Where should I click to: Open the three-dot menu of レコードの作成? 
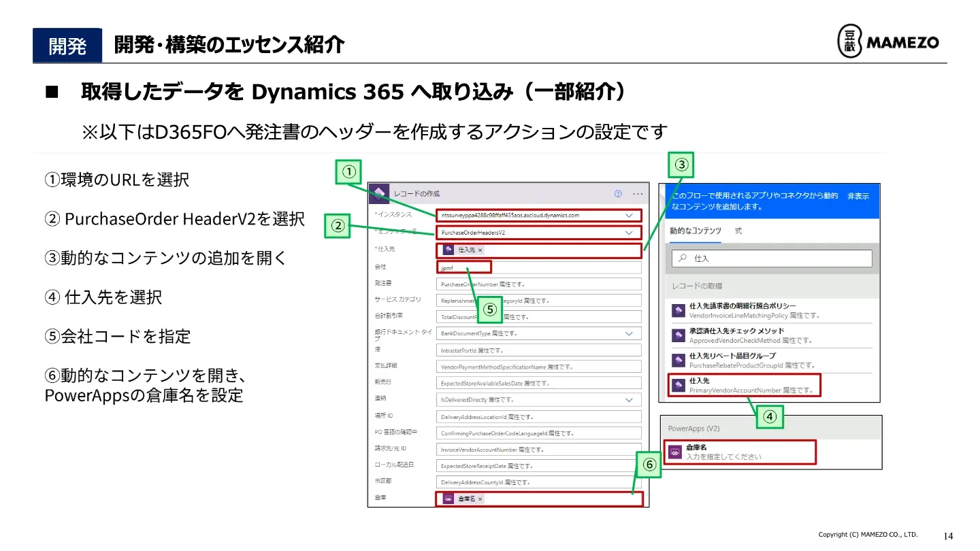pos(638,193)
